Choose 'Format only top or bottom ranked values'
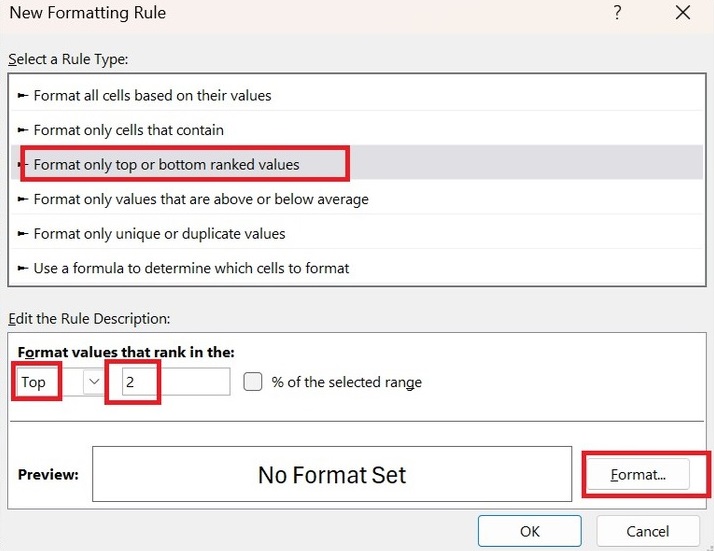Image resolution: width=714 pixels, height=551 pixels. tap(166, 164)
